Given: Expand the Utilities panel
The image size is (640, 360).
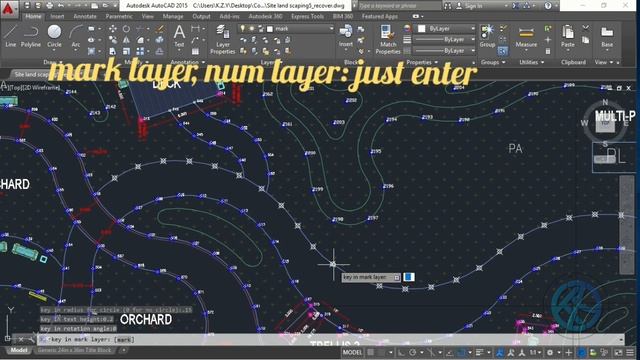Looking at the screenshot, I should point(531,62).
